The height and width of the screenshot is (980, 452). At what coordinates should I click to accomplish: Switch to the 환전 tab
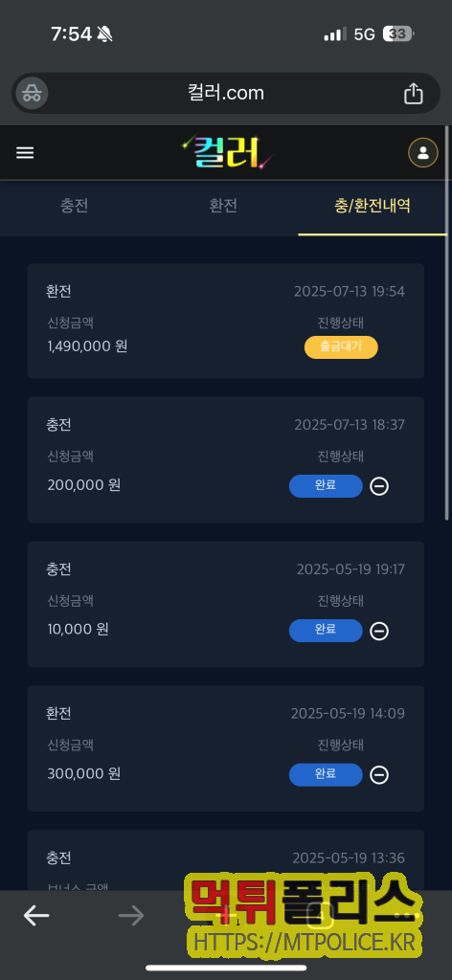tap(223, 207)
